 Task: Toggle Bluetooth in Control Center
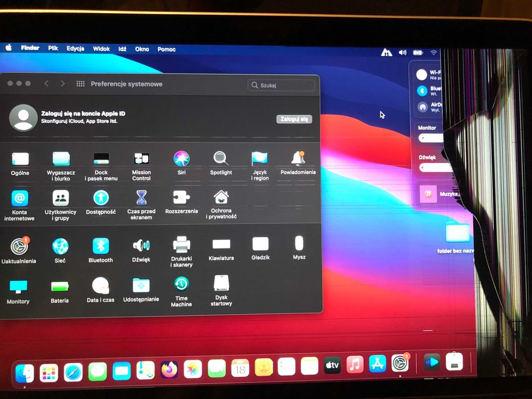[x=422, y=91]
